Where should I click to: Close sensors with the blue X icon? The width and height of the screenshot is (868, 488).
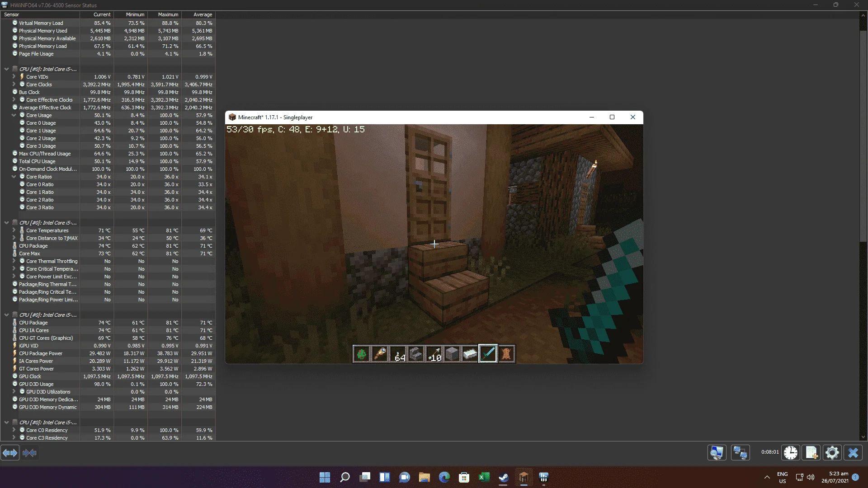(x=853, y=452)
